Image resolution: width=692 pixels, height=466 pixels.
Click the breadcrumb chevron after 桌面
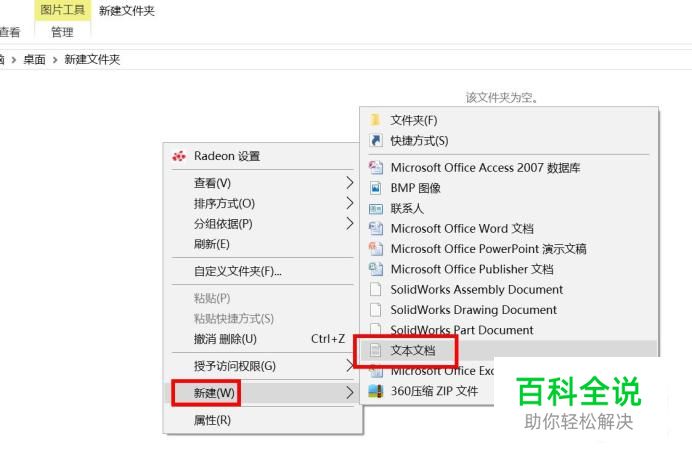coord(55,60)
